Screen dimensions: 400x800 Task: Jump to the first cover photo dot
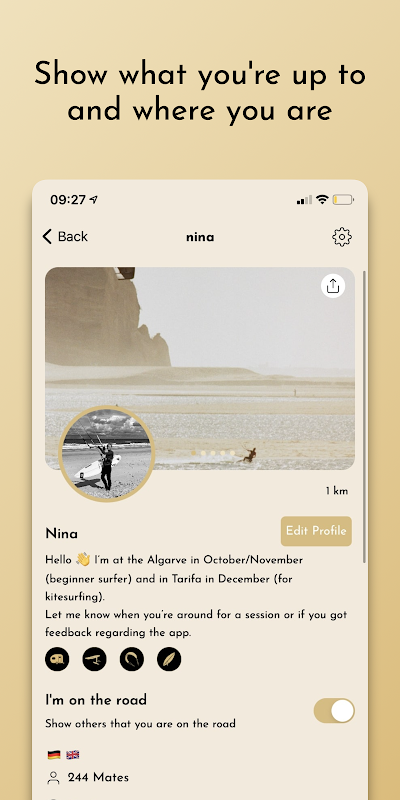(193, 453)
